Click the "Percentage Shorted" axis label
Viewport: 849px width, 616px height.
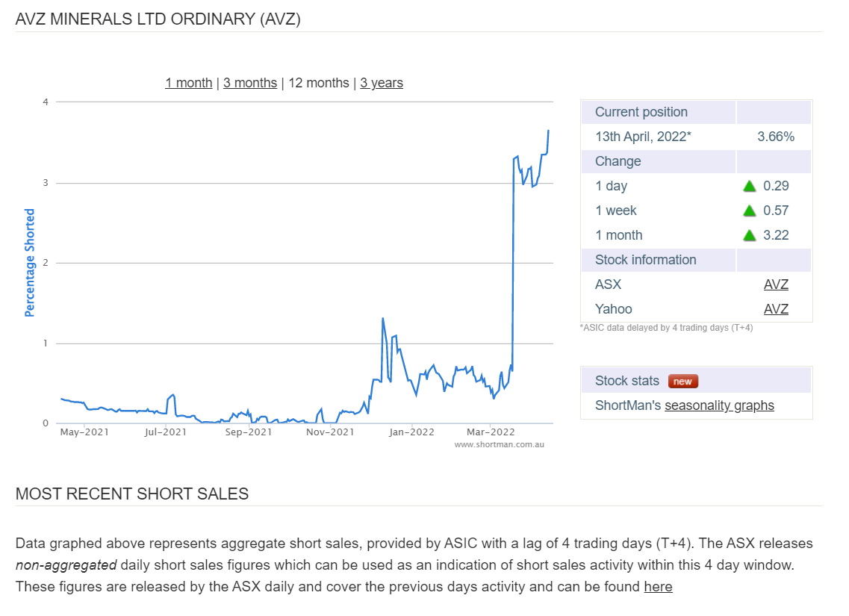click(30, 263)
